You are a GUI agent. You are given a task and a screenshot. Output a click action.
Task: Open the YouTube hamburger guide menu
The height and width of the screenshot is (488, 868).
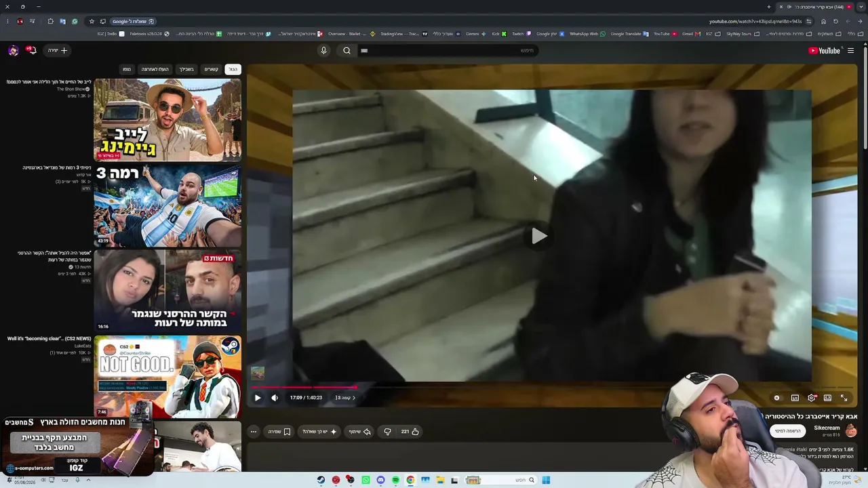tap(850, 51)
